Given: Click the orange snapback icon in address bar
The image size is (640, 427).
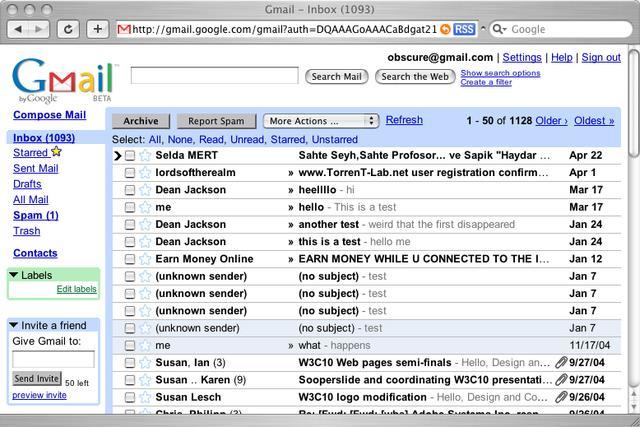Looking at the screenshot, I should click(x=445, y=29).
